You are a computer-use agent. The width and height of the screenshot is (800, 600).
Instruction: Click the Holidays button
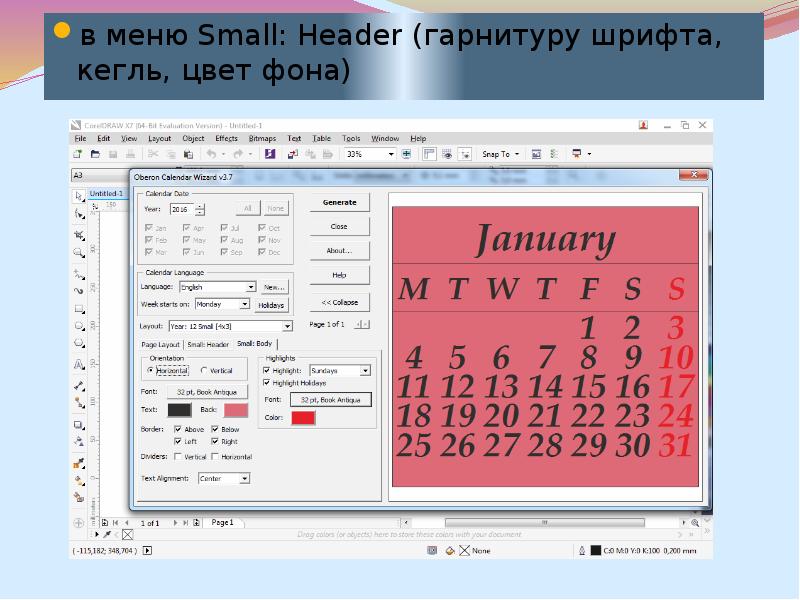click(271, 305)
